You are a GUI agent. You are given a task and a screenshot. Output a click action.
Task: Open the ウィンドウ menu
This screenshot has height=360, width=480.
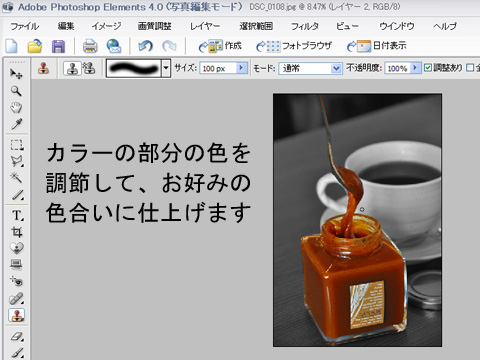397,26
